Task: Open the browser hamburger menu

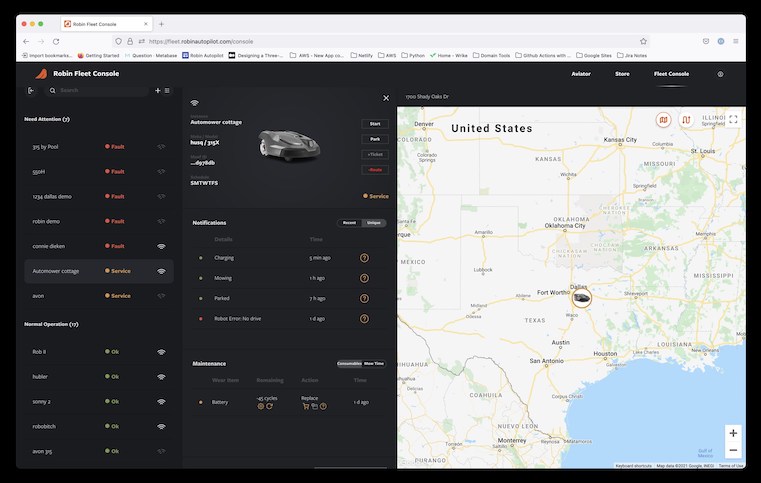Action: tap(736, 41)
